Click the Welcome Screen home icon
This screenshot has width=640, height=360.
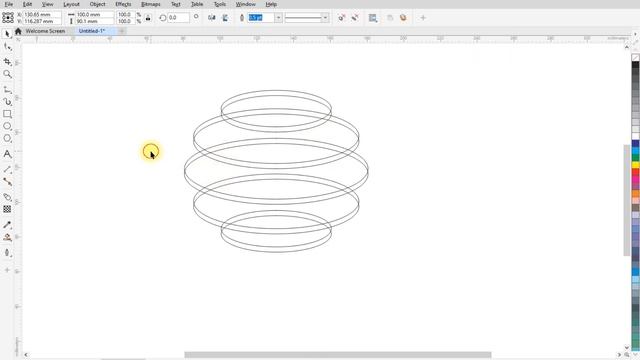pyautogui.click(x=18, y=31)
